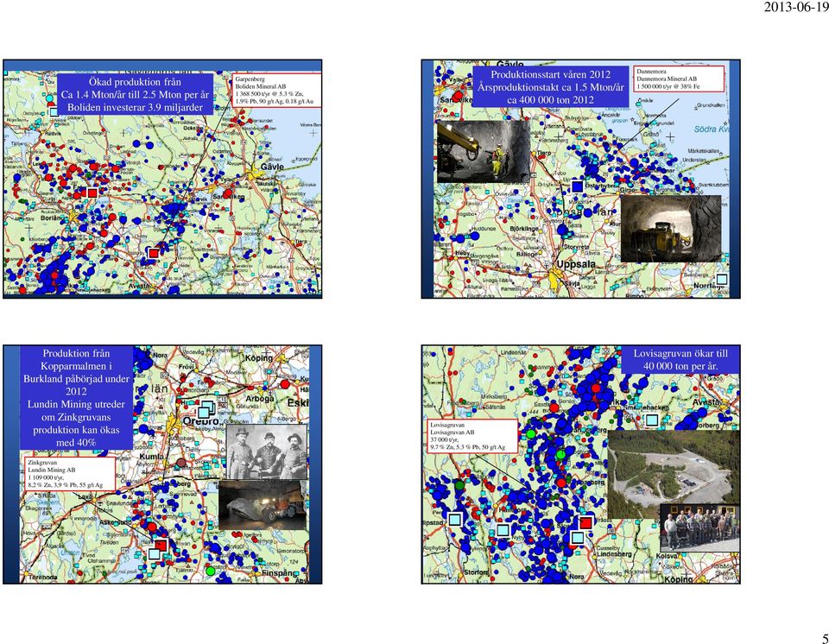Open the group photo of Lovisagruvan workers
Screen dimensions: 829x644
[x=700, y=527]
